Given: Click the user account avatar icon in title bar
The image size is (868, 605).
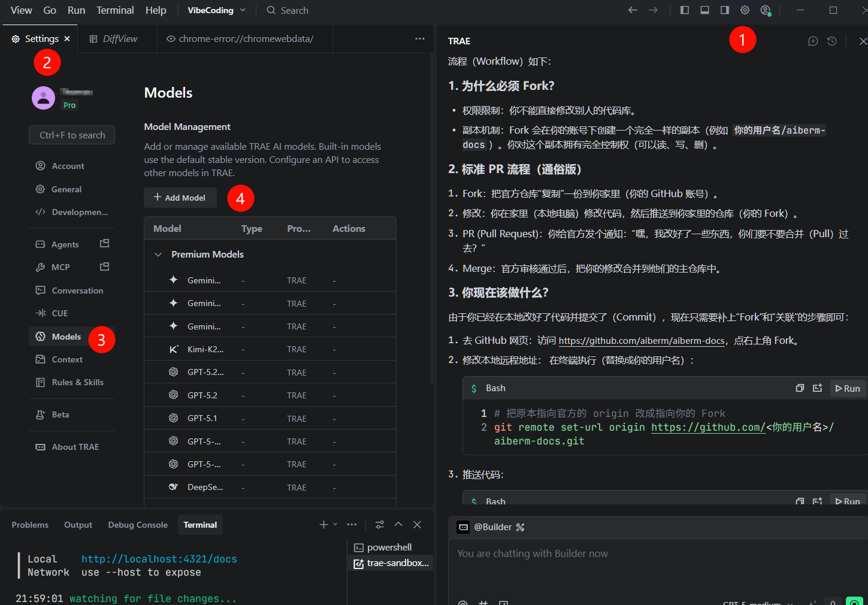Looking at the screenshot, I should point(765,10).
